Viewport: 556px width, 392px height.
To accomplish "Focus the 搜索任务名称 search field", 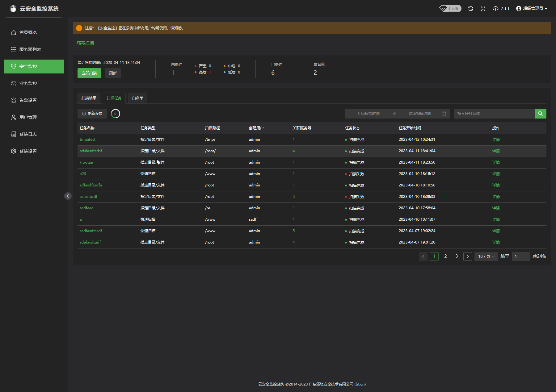I will pos(494,114).
